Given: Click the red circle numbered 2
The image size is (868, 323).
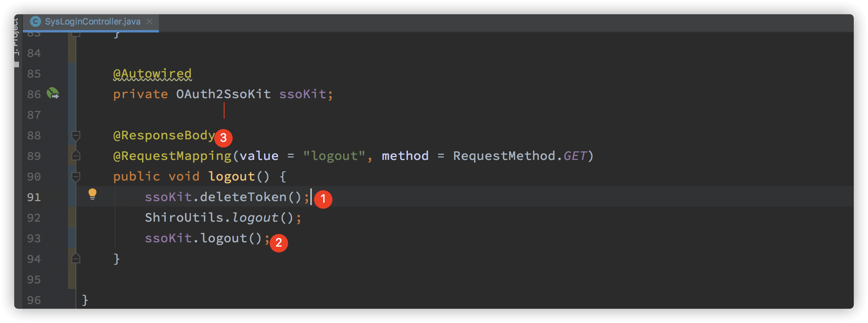Looking at the screenshot, I should 279,243.
